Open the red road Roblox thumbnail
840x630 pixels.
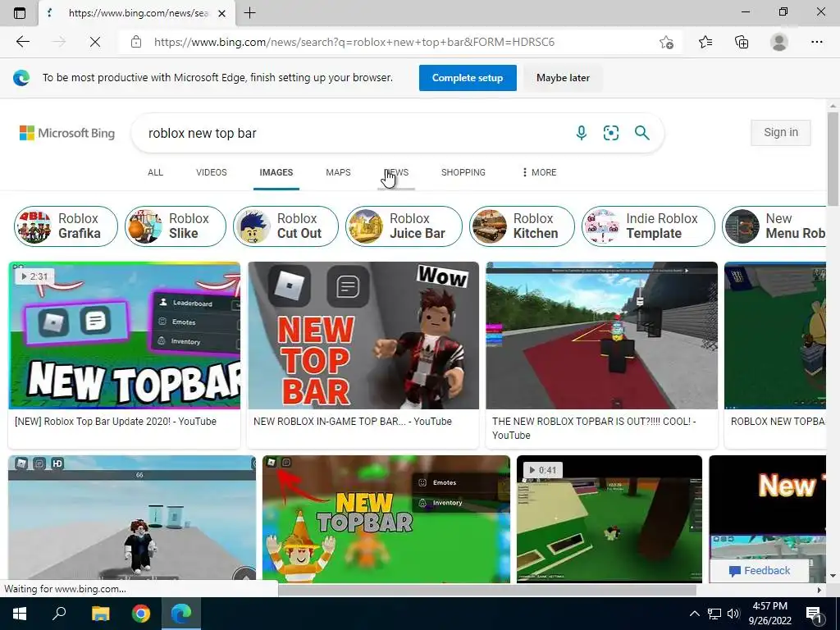(601, 336)
